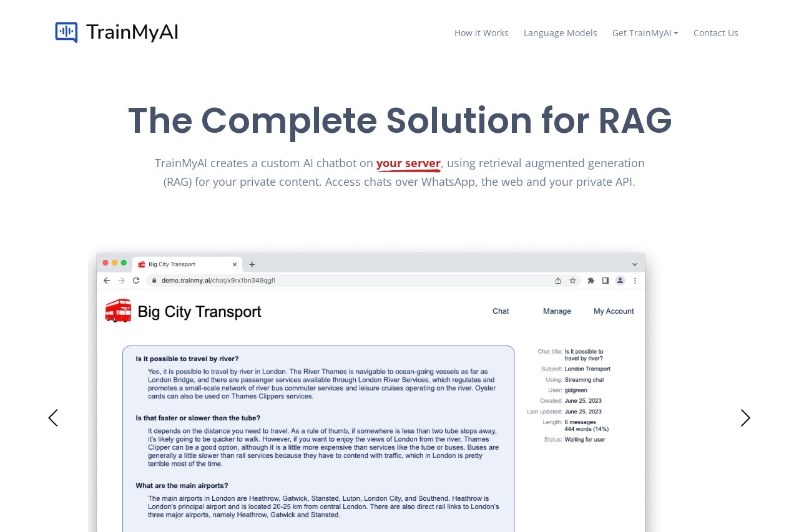Click the red double-decker bus logo

pyautogui.click(x=119, y=310)
